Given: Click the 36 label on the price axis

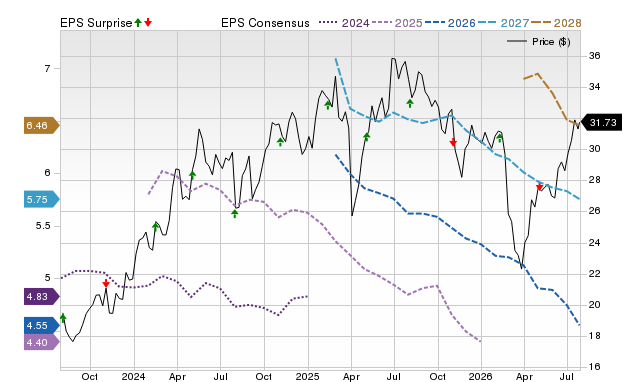Looking at the screenshot, I should click(x=595, y=56).
